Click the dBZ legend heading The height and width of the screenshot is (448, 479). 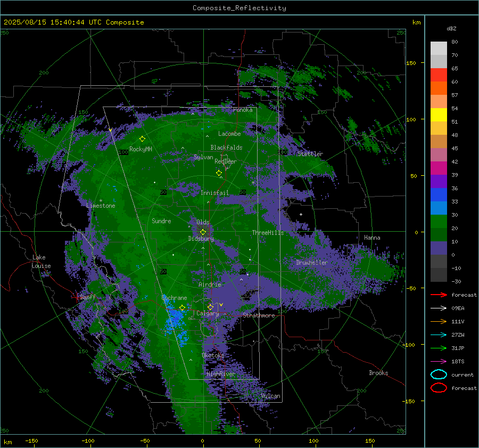click(x=451, y=28)
